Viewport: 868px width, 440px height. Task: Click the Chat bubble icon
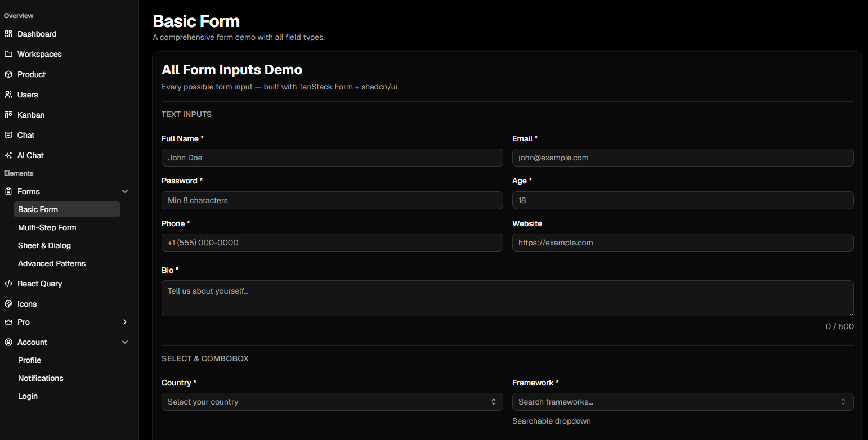point(8,135)
